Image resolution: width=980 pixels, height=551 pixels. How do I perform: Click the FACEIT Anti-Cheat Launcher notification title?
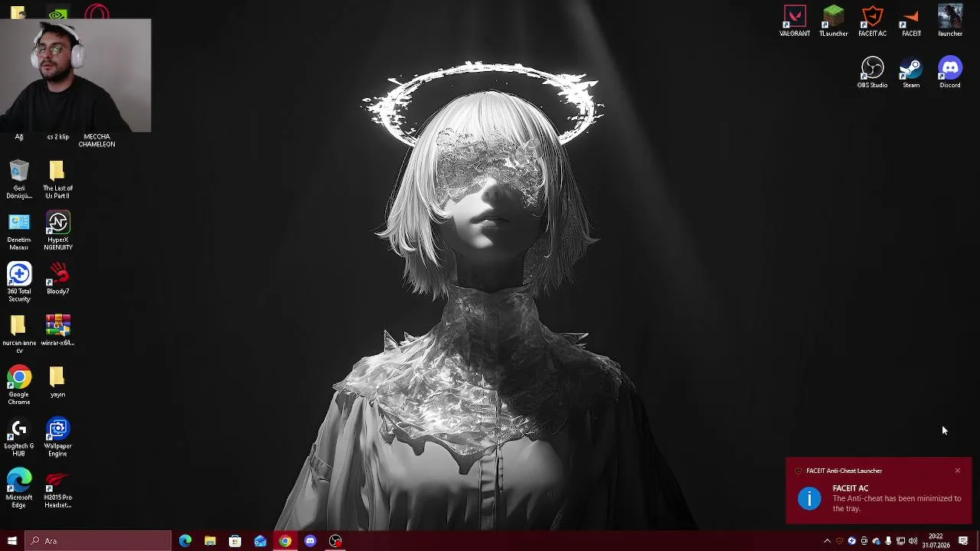(844, 471)
